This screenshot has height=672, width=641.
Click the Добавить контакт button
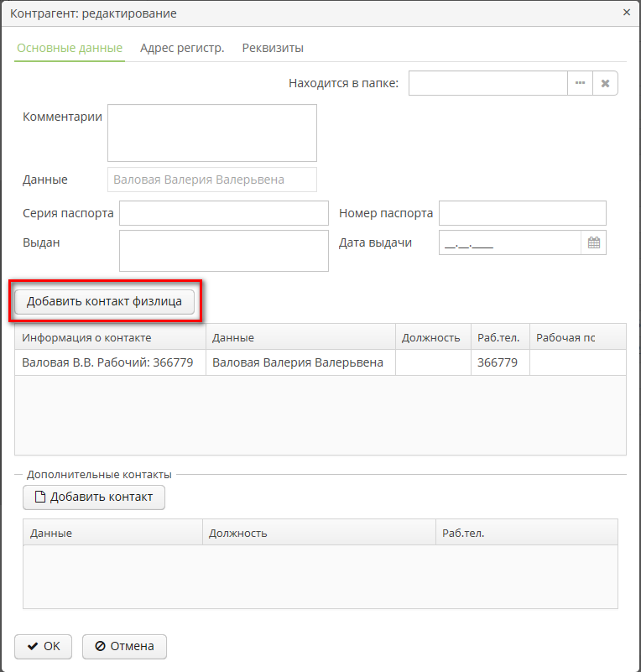click(94, 497)
